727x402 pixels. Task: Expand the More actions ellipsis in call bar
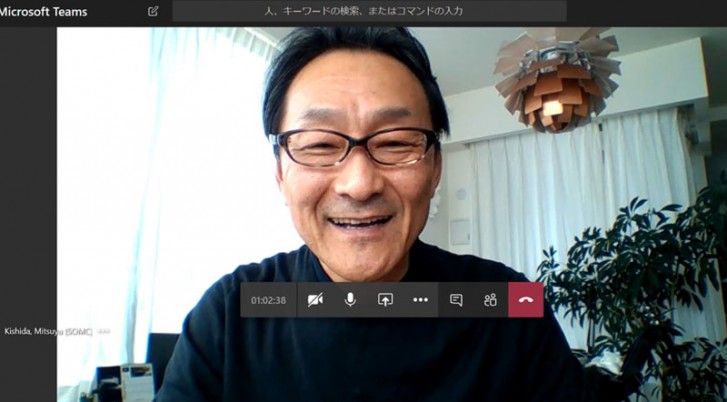click(421, 300)
